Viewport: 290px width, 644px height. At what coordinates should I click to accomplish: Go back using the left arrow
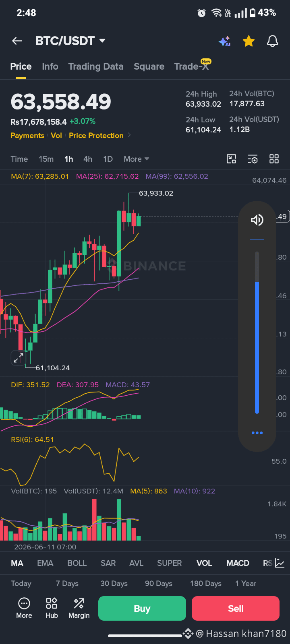pyautogui.click(x=17, y=41)
